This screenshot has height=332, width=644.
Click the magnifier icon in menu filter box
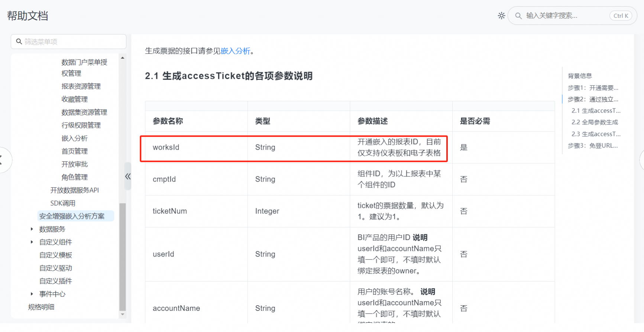click(x=19, y=42)
